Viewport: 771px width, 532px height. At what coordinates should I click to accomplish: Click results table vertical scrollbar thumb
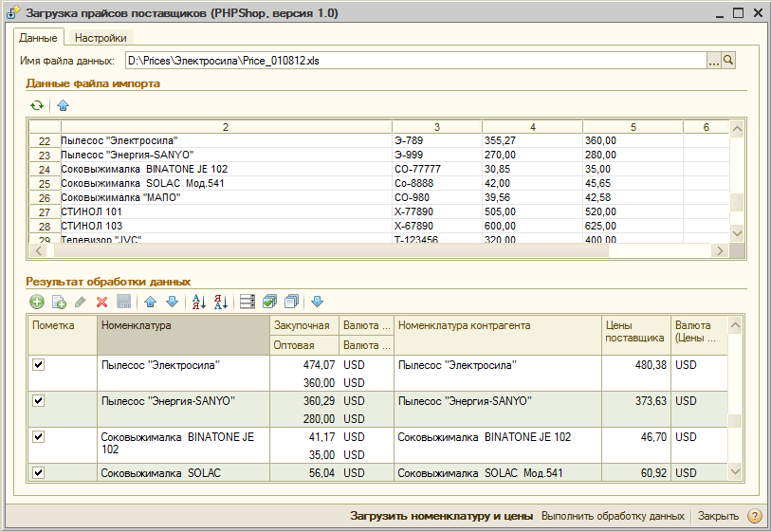(x=735, y=421)
